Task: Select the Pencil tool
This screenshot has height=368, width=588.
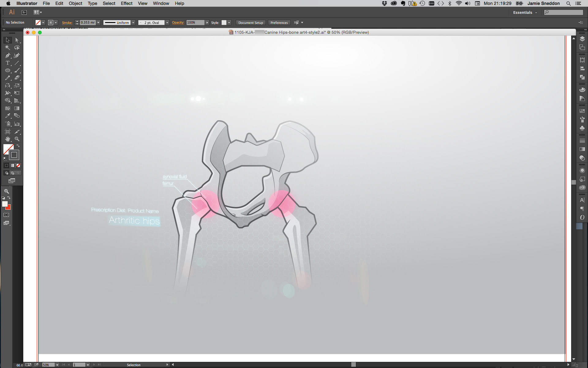Action: (8, 78)
